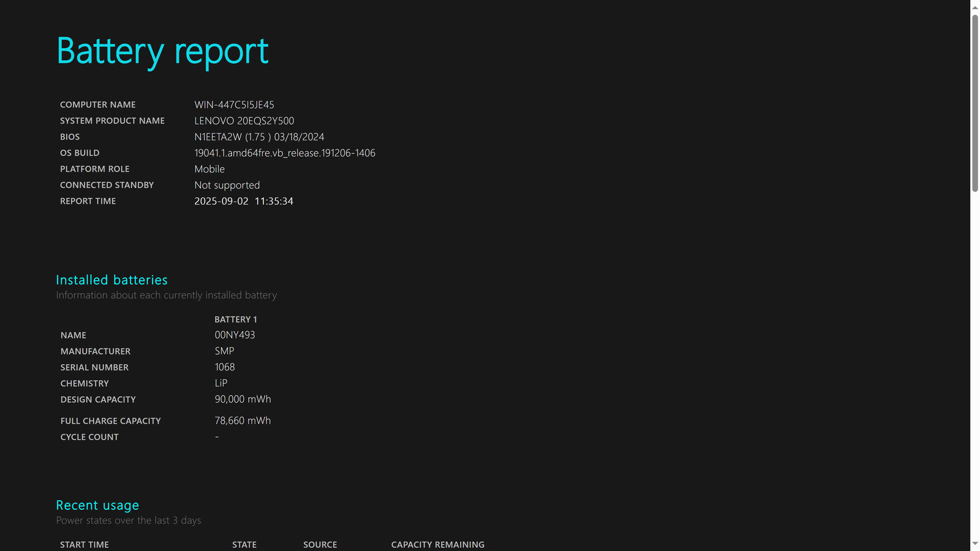
Task: Click the DESIGN CAPACITY label
Action: pos(98,399)
